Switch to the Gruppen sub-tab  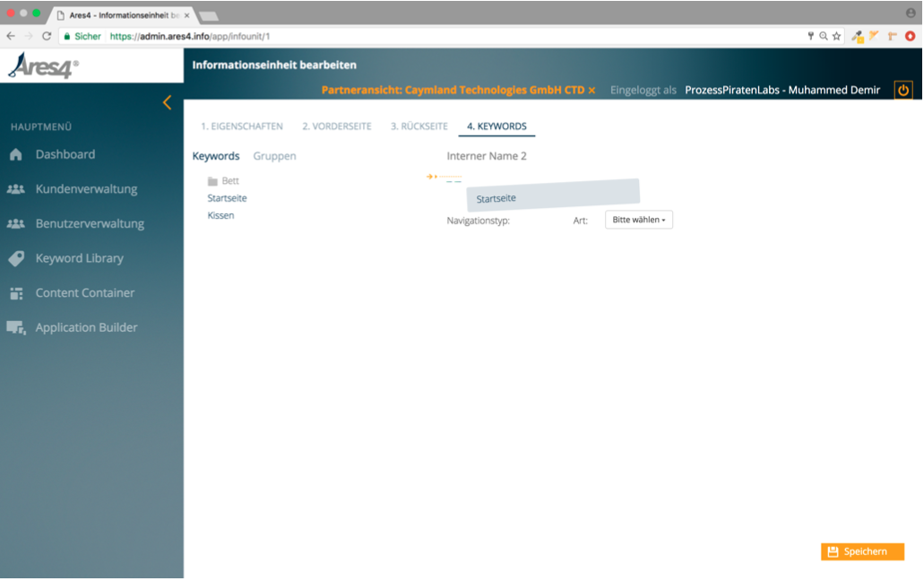(274, 156)
